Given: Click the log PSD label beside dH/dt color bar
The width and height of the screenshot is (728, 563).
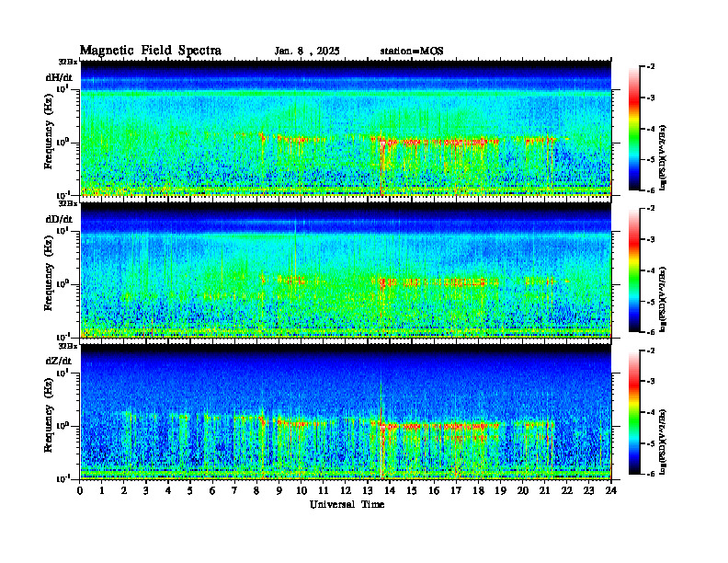Looking at the screenshot, I should pyautogui.click(x=663, y=158).
